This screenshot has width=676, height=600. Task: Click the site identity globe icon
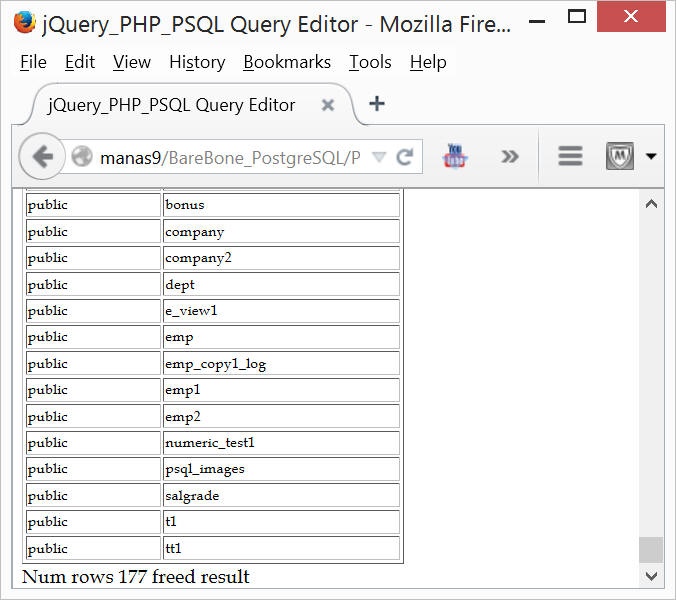tap(82, 157)
